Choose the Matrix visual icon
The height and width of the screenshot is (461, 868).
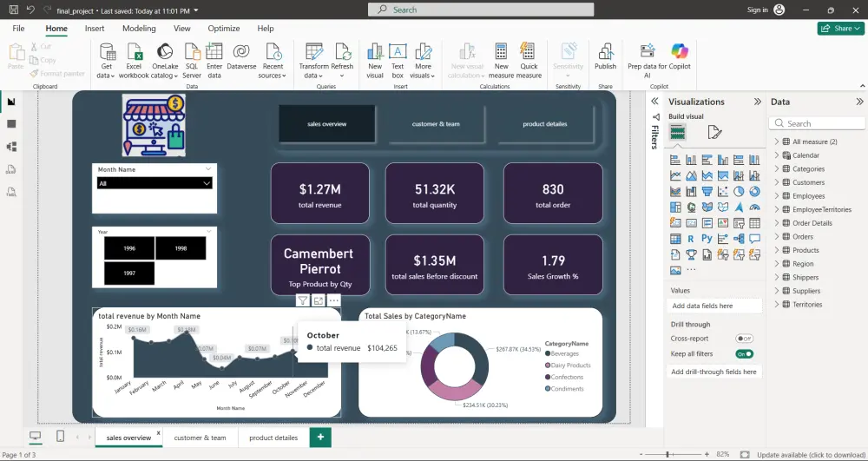point(675,239)
